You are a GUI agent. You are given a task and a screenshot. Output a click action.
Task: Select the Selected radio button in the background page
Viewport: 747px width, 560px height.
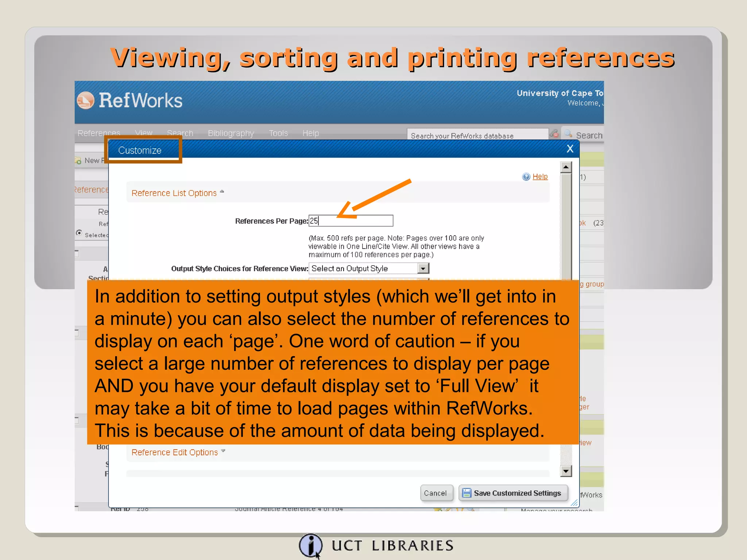click(79, 233)
